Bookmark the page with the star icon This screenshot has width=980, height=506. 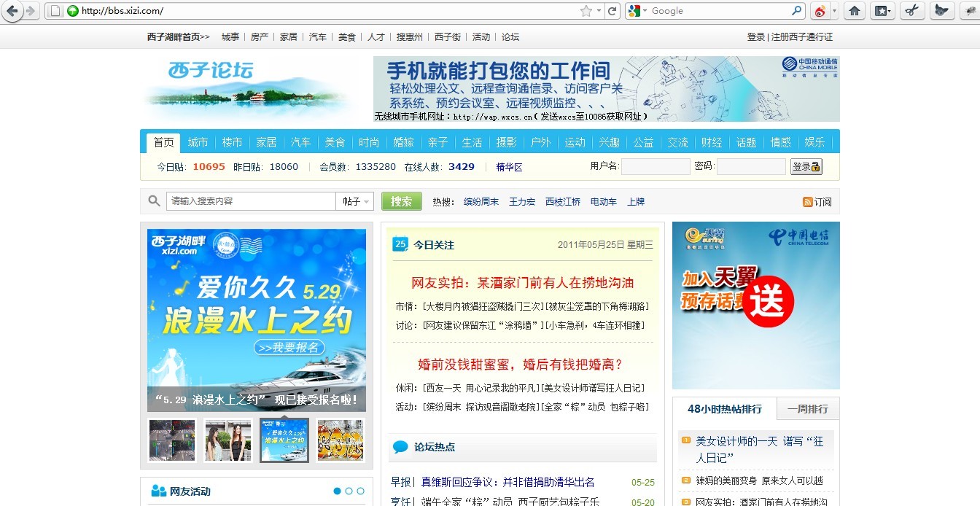[586, 11]
